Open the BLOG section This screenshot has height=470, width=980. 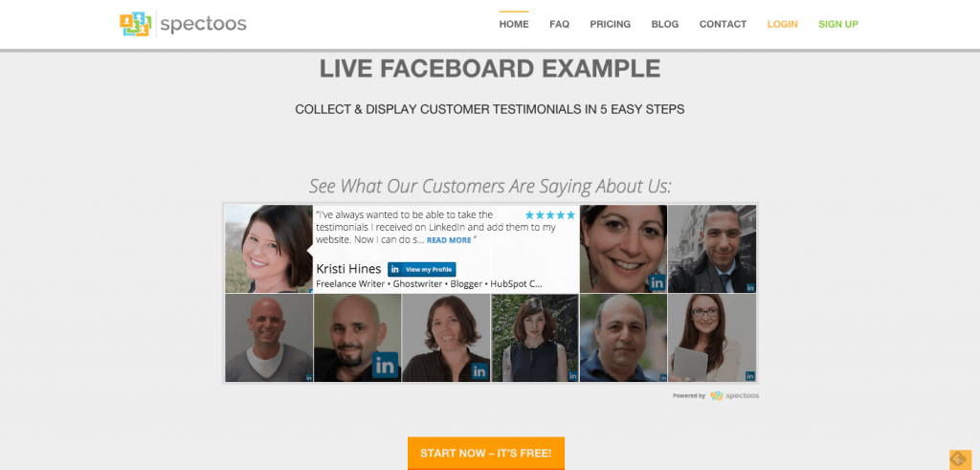click(665, 24)
